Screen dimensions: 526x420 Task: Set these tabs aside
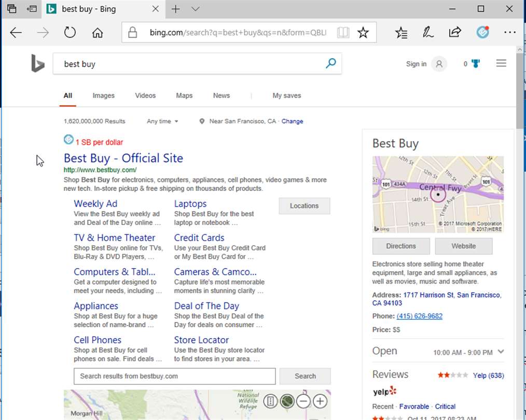point(32,9)
